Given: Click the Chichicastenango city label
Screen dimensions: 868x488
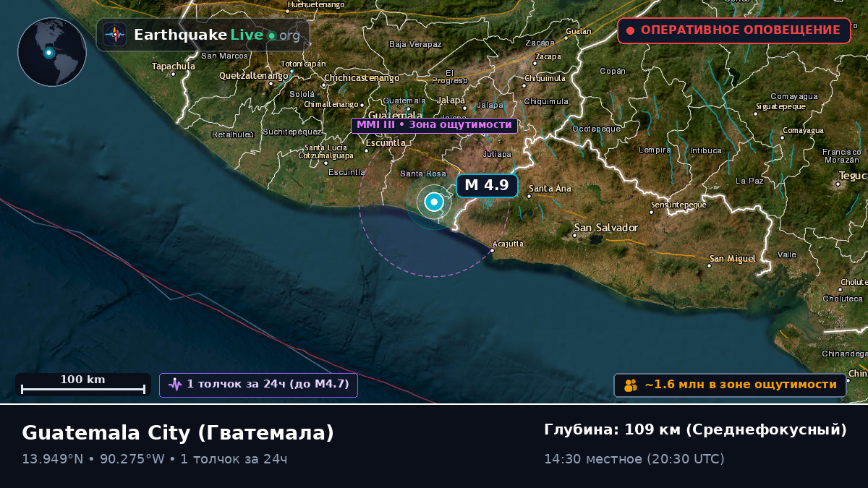Looking at the screenshot, I should tap(362, 78).
